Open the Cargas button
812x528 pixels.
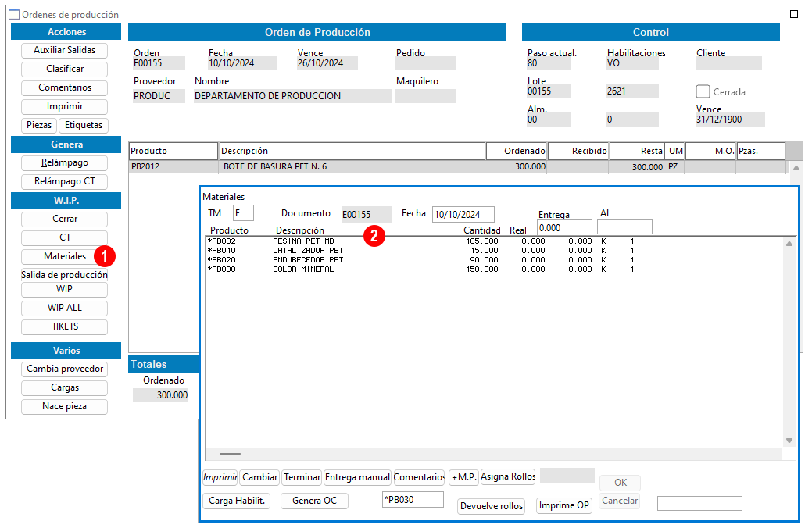(65, 387)
